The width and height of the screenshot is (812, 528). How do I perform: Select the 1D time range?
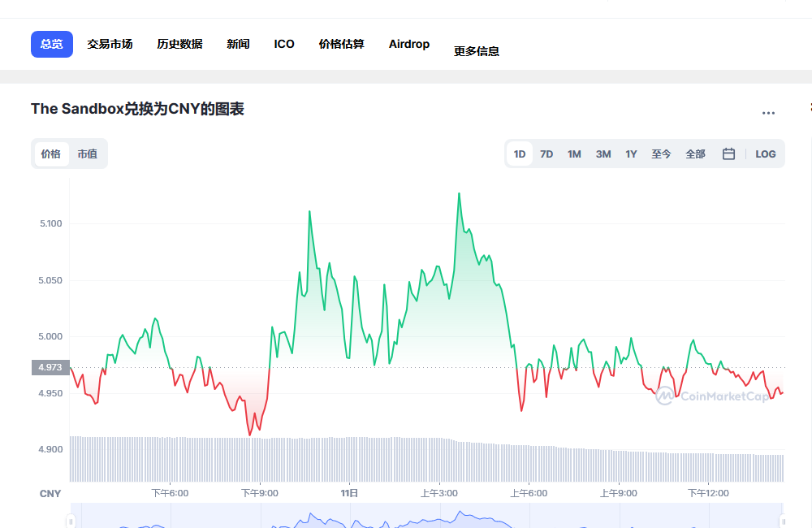point(520,154)
